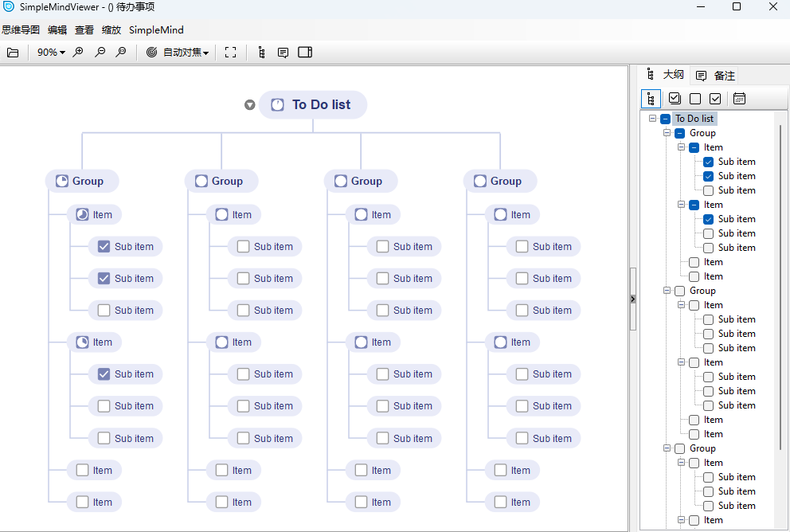Tick the first unchecked Item under the first outline Group
This screenshot has height=532, width=790.
point(694,262)
